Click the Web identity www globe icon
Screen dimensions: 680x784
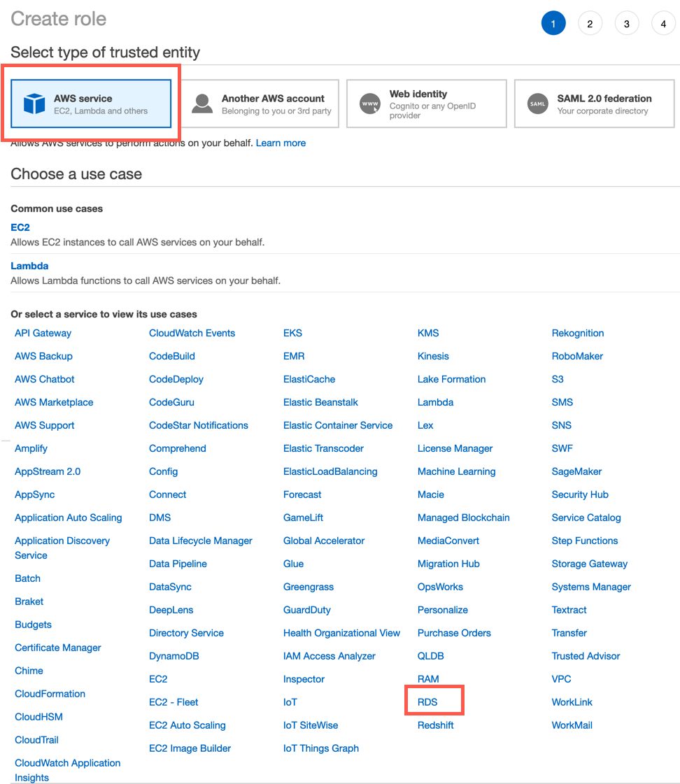(x=369, y=104)
